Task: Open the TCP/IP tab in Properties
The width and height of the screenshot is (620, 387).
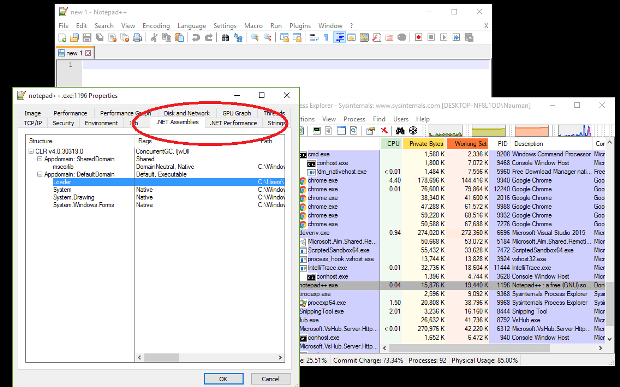Action: click(33, 123)
